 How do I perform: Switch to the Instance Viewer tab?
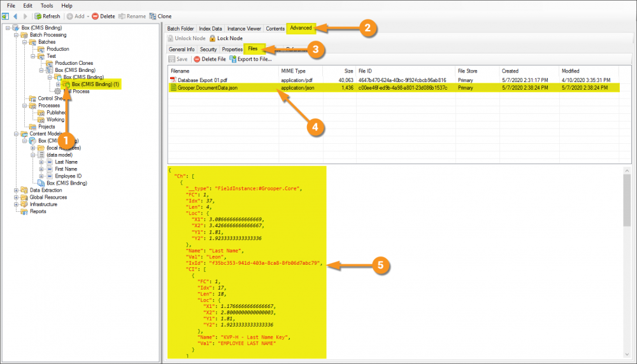click(x=244, y=29)
